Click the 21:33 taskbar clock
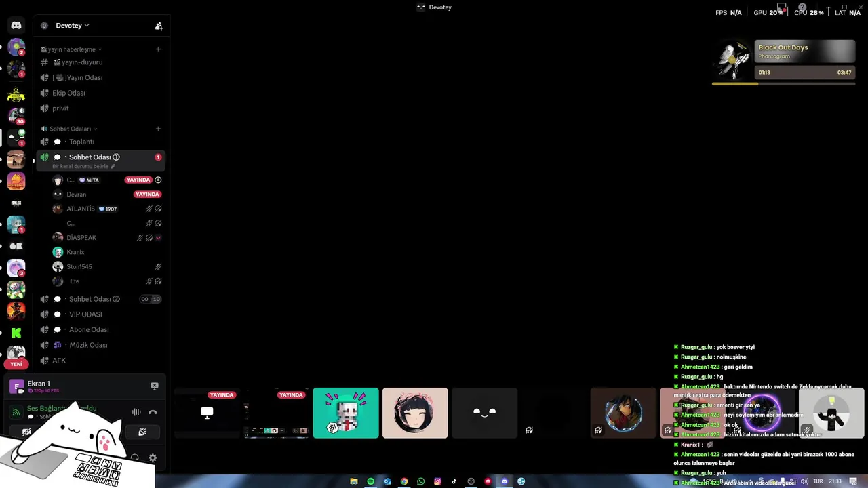 pyautogui.click(x=835, y=481)
